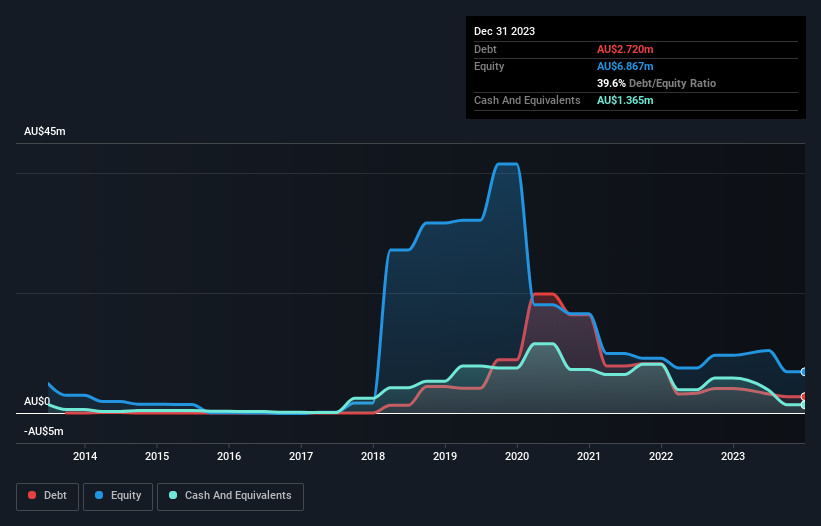821x526 pixels.
Task: Click the red Debt endpoint marker
Action: (x=804, y=397)
